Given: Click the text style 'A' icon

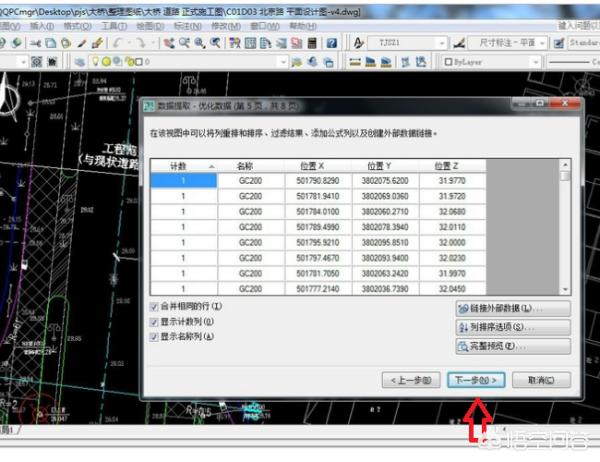Looking at the screenshot, I should pos(358,44).
